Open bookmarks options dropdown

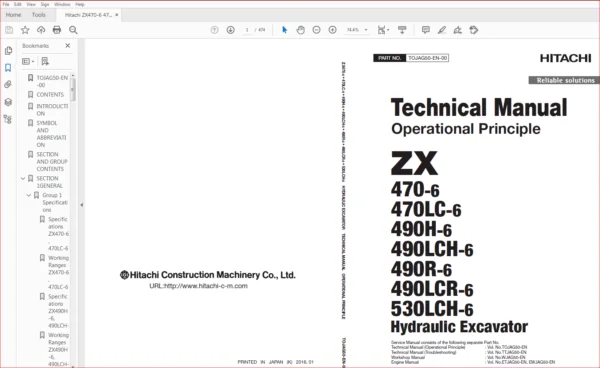point(28,61)
